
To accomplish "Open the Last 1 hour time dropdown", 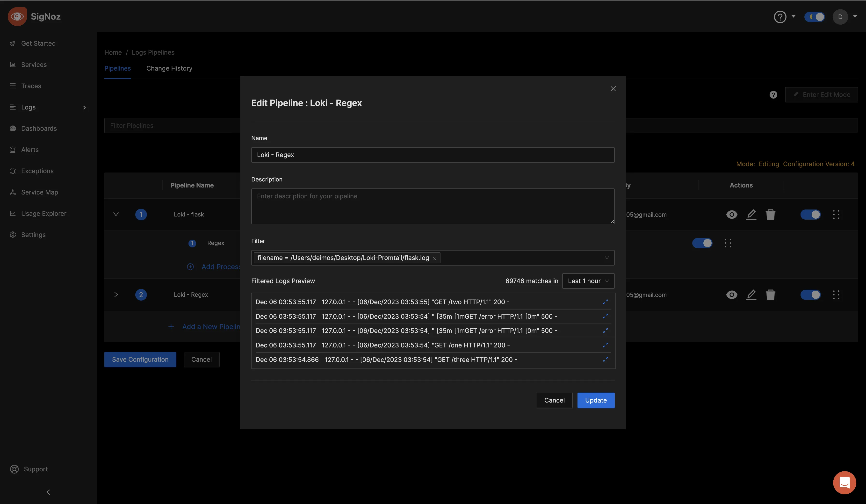I will tap(588, 281).
